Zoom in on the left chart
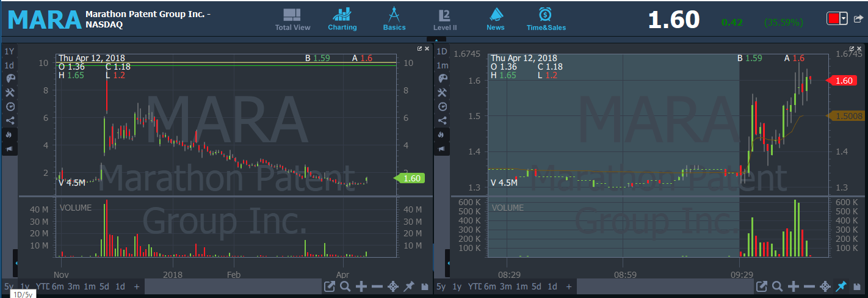This screenshot has height=298, width=868. point(361,286)
